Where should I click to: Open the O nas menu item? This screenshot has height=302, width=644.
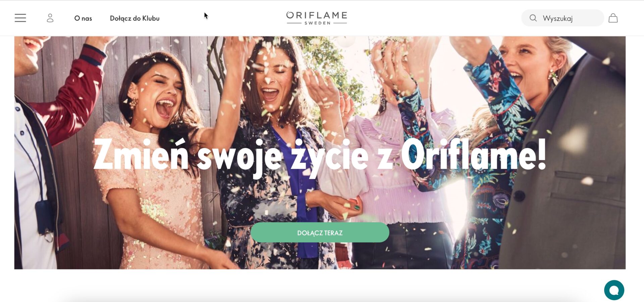83,18
